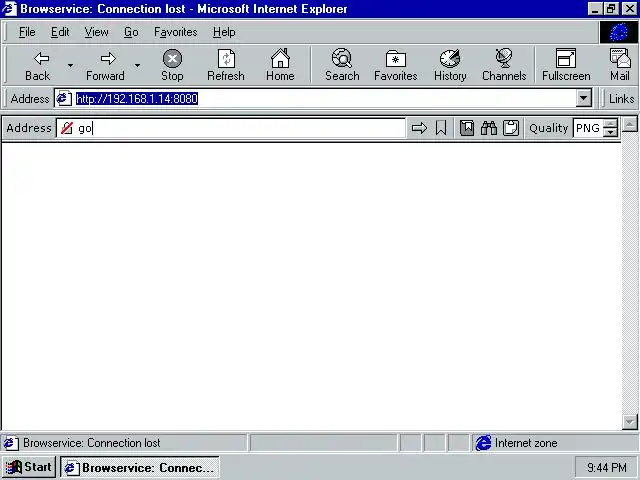This screenshot has width=640, height=480.
Task: Click the Browservice clipboard icon
Action: 511,128
